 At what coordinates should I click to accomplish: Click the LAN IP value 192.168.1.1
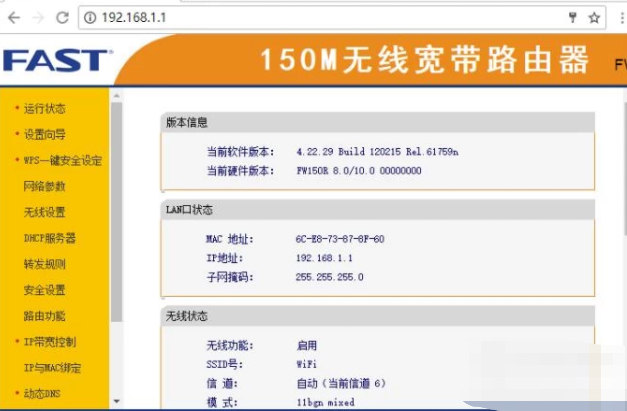[324, 258]
